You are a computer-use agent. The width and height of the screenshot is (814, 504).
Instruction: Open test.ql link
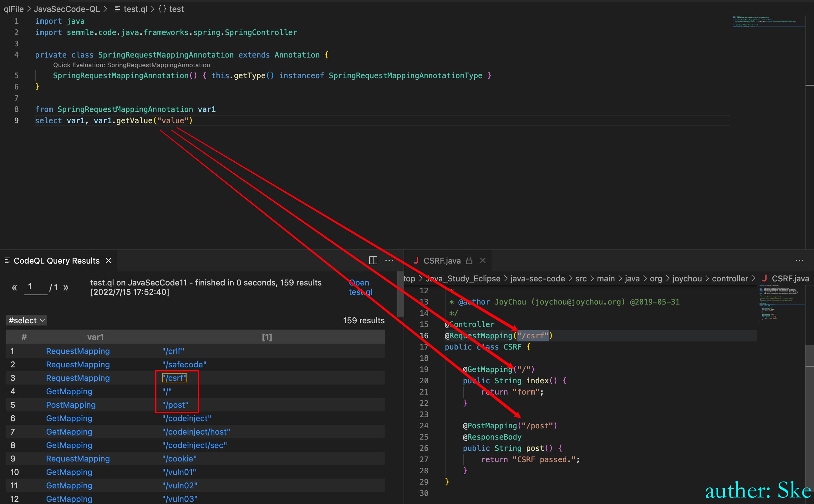360,287
